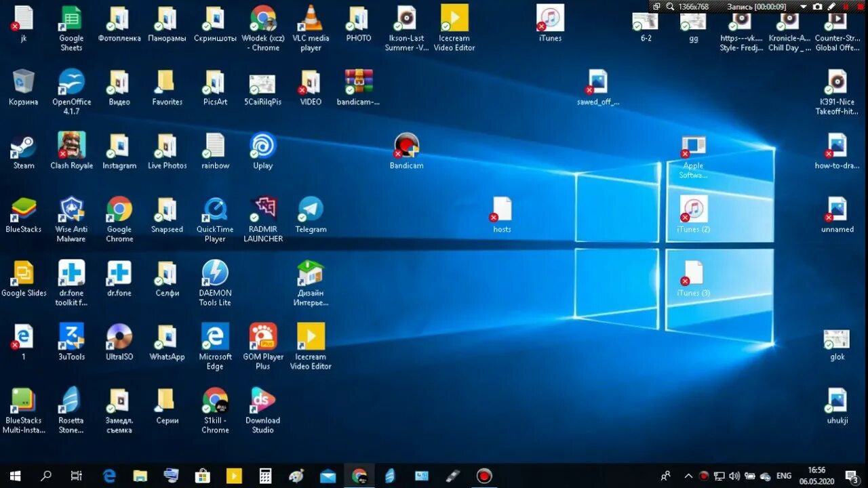
Task: Select the BlueStacks Multi-Instance icon
Action: tap(24, 410)
